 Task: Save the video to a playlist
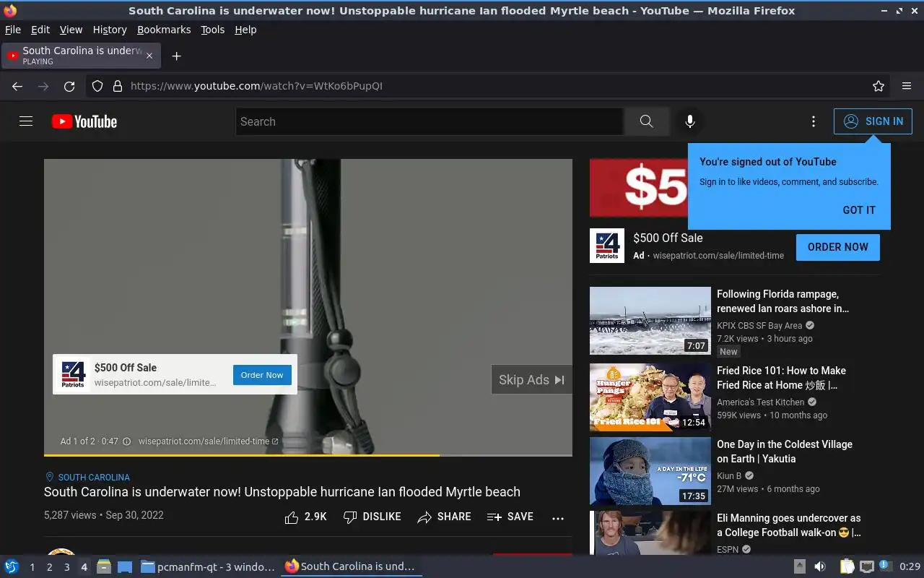click(510, 517)
